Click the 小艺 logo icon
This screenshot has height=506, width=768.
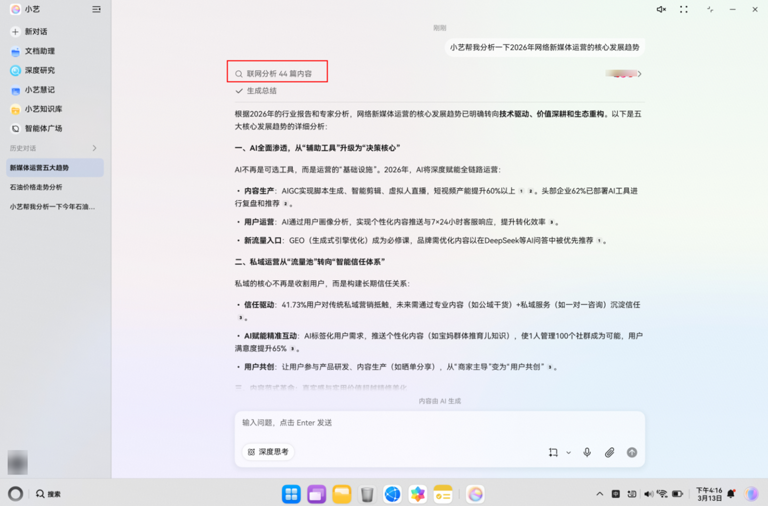(x=16, y=9)
